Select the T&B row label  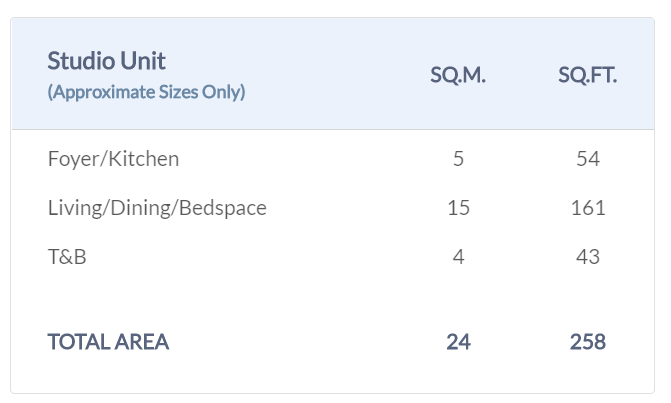click(x=67, y=257)
